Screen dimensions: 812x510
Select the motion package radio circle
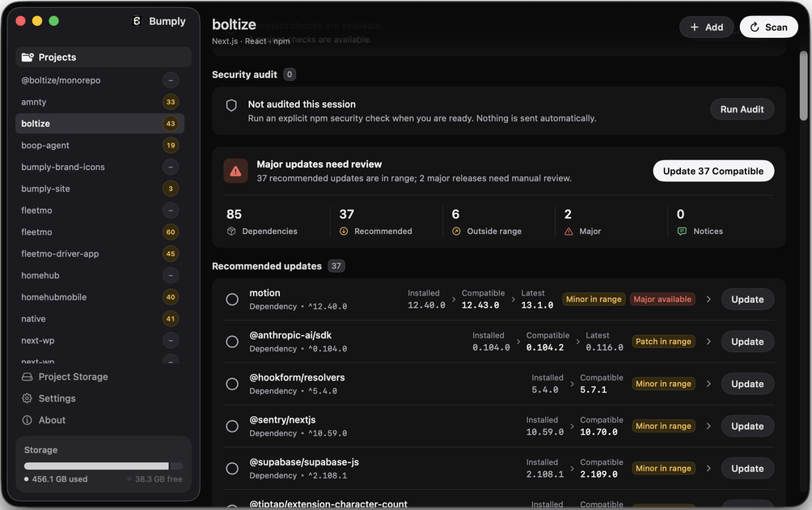click(232, 300)
